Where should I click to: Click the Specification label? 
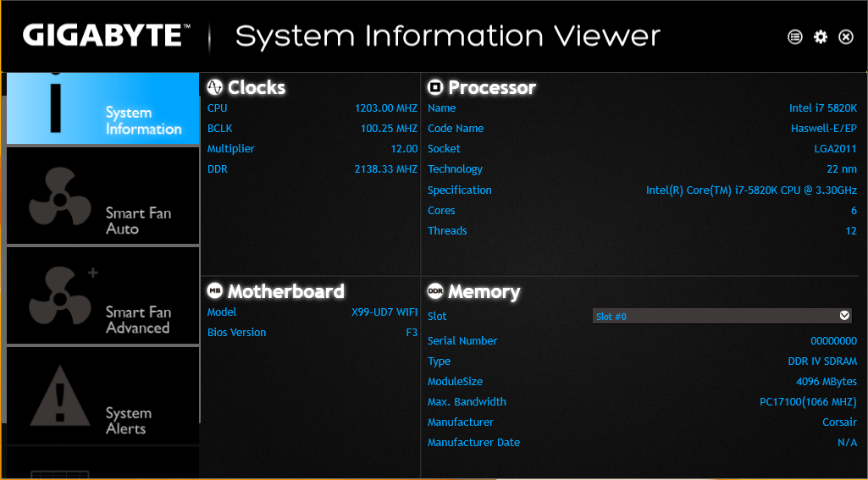(x=460, y=190)
